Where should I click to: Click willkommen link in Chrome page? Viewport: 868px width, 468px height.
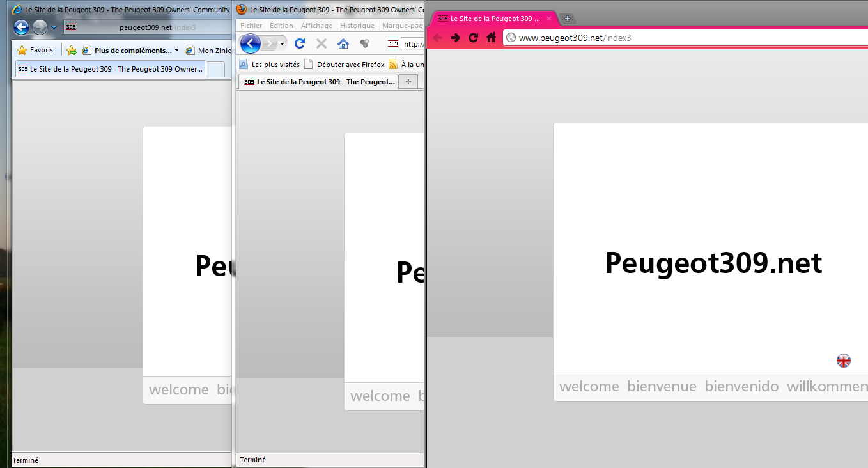(827, 386)
